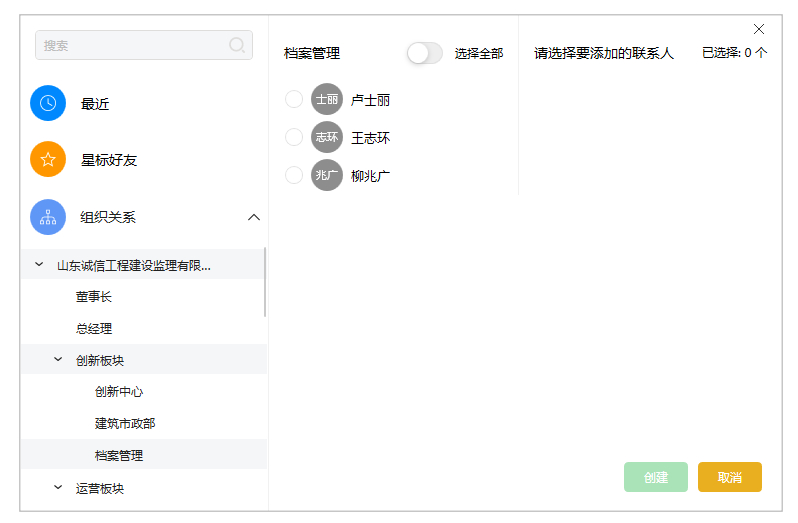Click the 士丽 avatar for 卢士丽
The height and width of the screenshot is (523, 798).
point(327,99)
